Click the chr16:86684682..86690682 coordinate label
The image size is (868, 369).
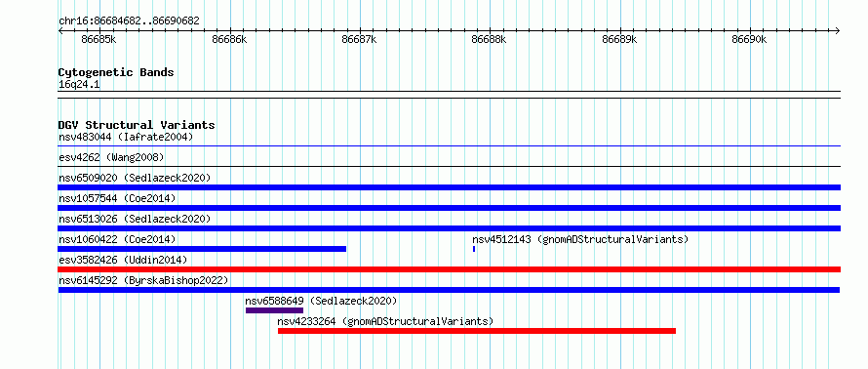pos(129,21)
